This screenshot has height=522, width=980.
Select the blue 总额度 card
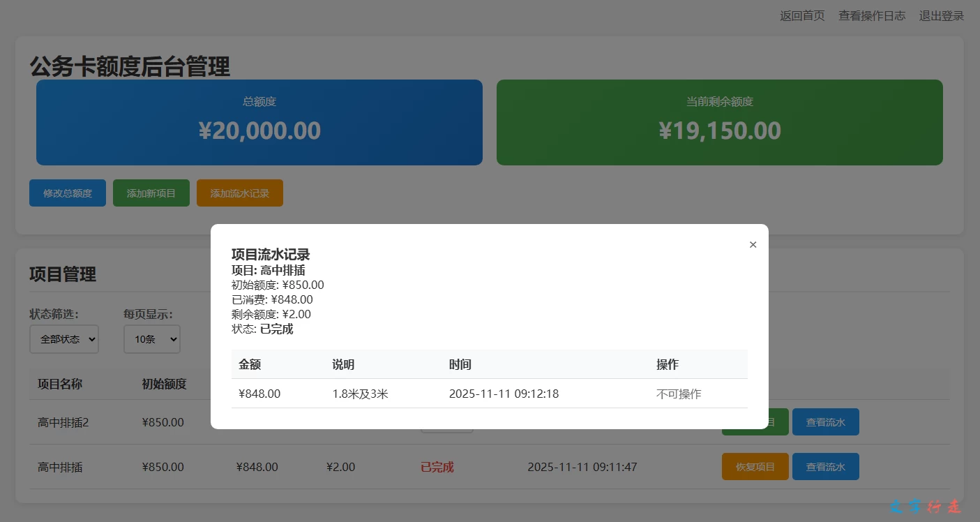coord(259,122)
